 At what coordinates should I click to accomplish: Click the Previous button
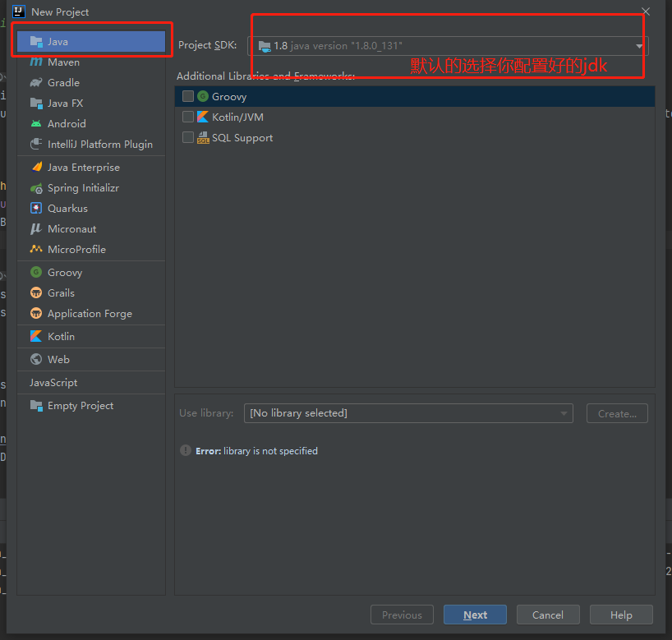402,615
